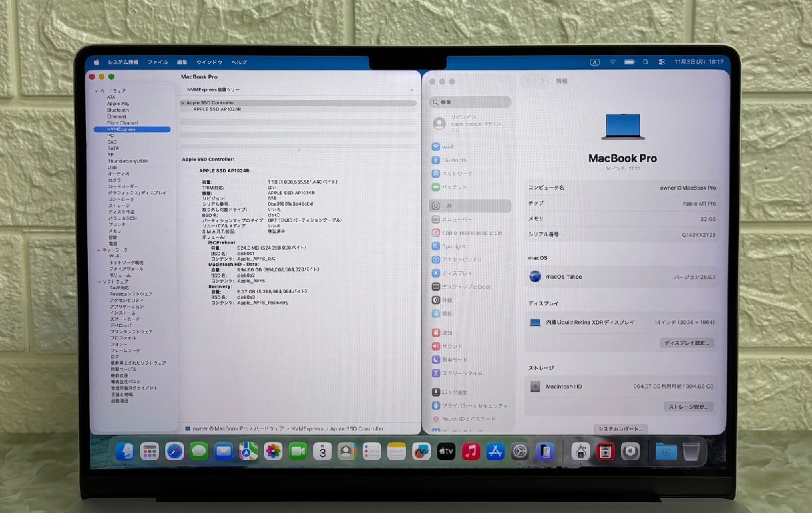Open Mail from the Dock
The image size is (812, 513).
click(x=224, y=451)
